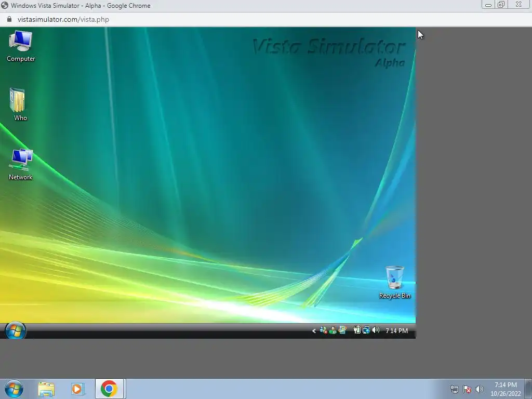Viewport: 532px width, 399px height.
Task: Click the simulator volume speaker icon
Action: coord(376,330)
